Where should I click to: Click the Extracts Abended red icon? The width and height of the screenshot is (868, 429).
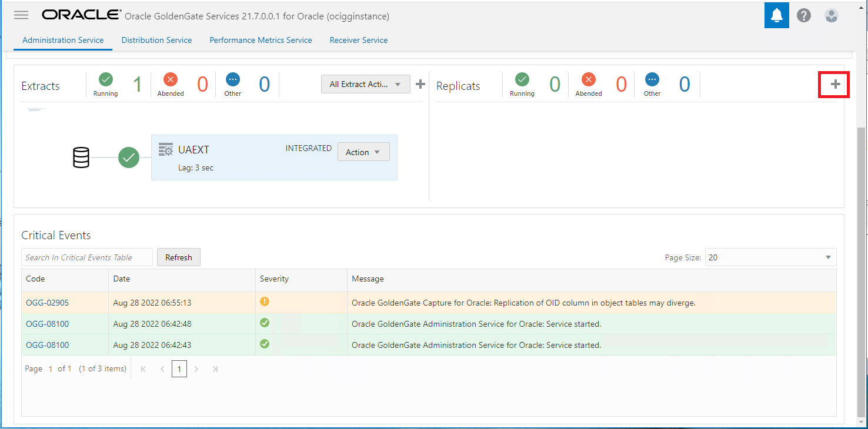(171, 79)
